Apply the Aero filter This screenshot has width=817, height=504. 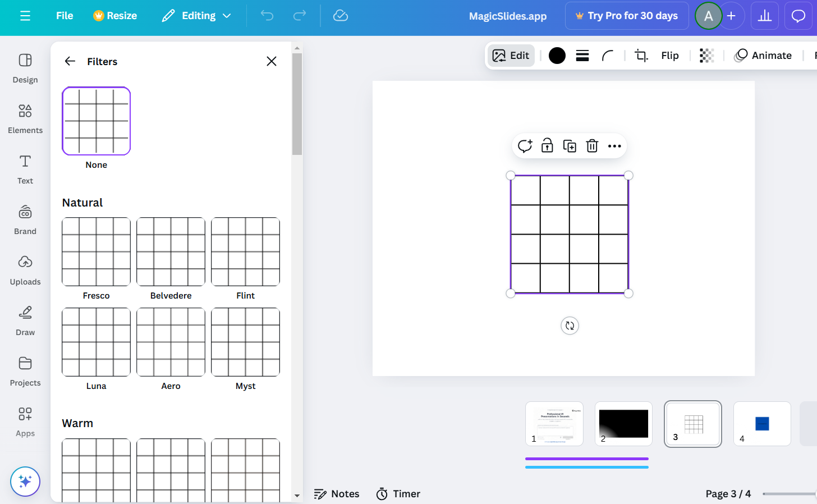pos(171,342)
